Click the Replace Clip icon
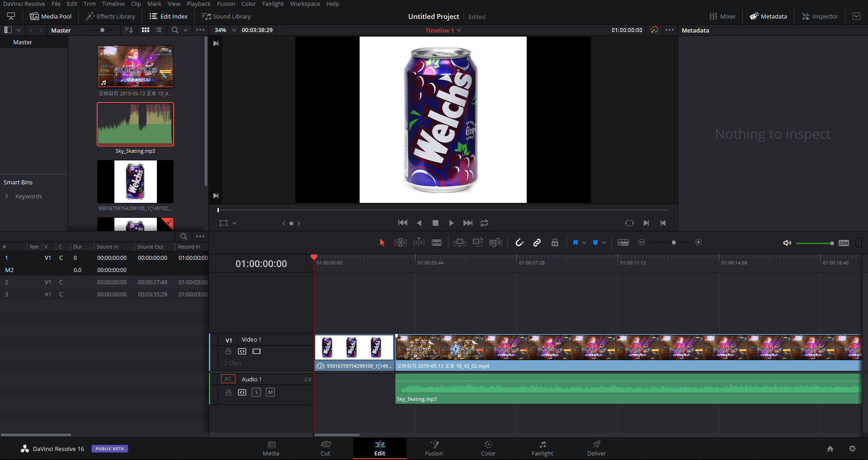 coord(496,243)
